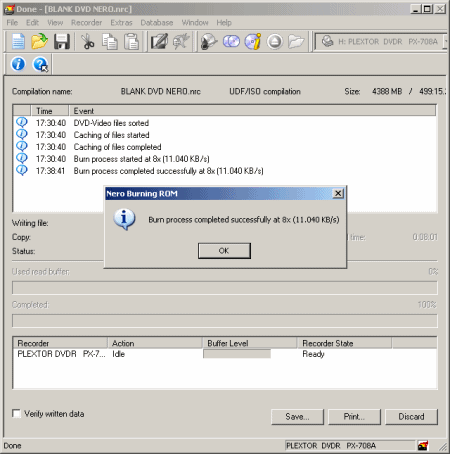Screen dimensions: 450x454
Task: Click the info icon in the dialog box
Action: (124, 219)
